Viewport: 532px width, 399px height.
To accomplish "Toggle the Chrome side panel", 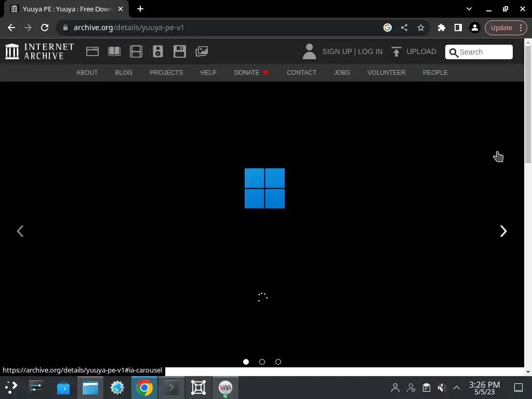I will tap(458, 28).
